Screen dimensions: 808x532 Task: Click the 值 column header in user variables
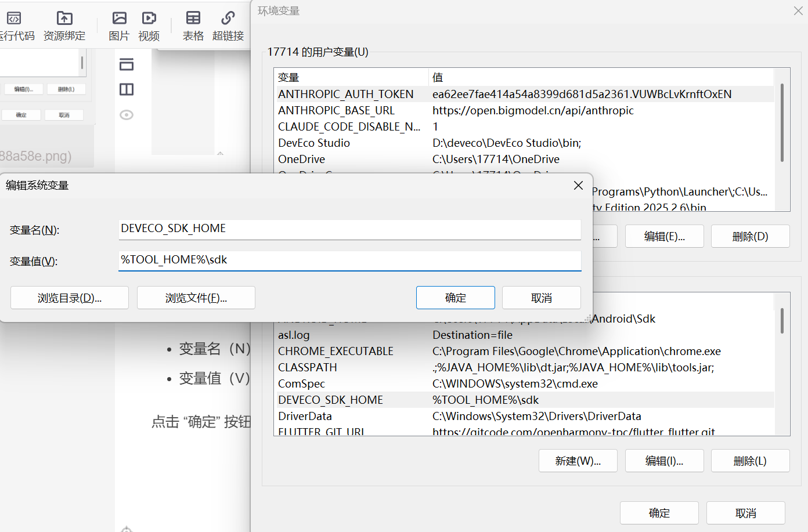[x=601, y=77]
